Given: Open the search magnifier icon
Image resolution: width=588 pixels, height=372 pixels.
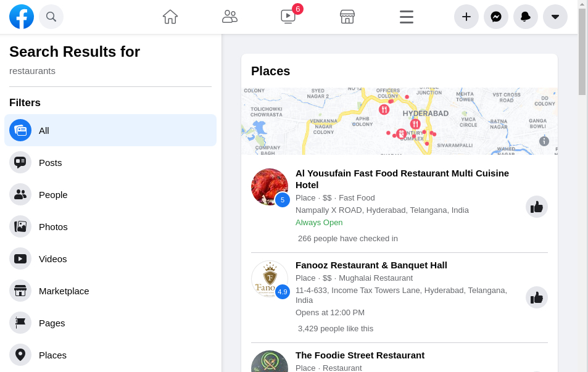Looking at the screenshot, I should [x=51, y=17].
